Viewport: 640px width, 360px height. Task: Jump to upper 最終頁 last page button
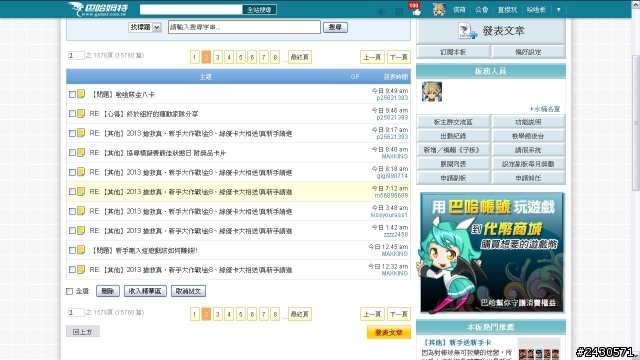point(300,57)
